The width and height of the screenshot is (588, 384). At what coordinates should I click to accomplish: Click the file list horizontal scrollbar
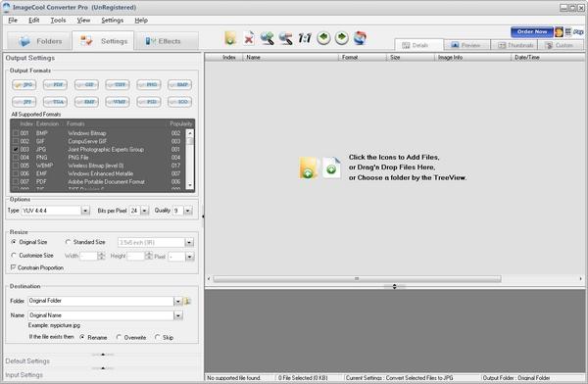point(357,279)
